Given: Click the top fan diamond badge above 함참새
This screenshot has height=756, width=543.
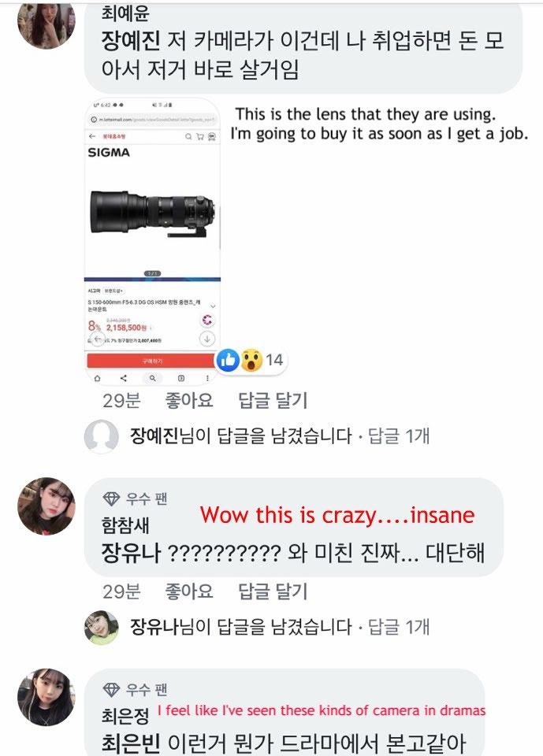Looking at the screenshot, I should click(111, 498).
